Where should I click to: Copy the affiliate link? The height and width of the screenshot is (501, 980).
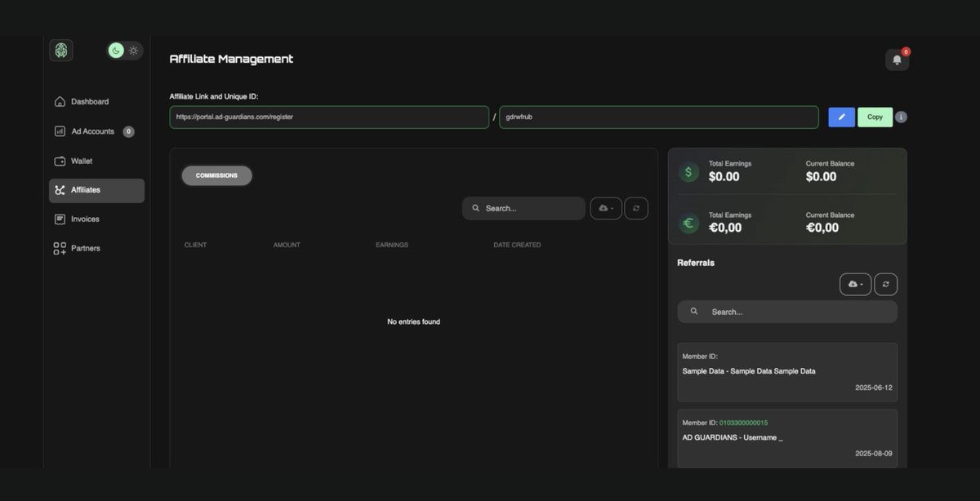coord(875,117)
